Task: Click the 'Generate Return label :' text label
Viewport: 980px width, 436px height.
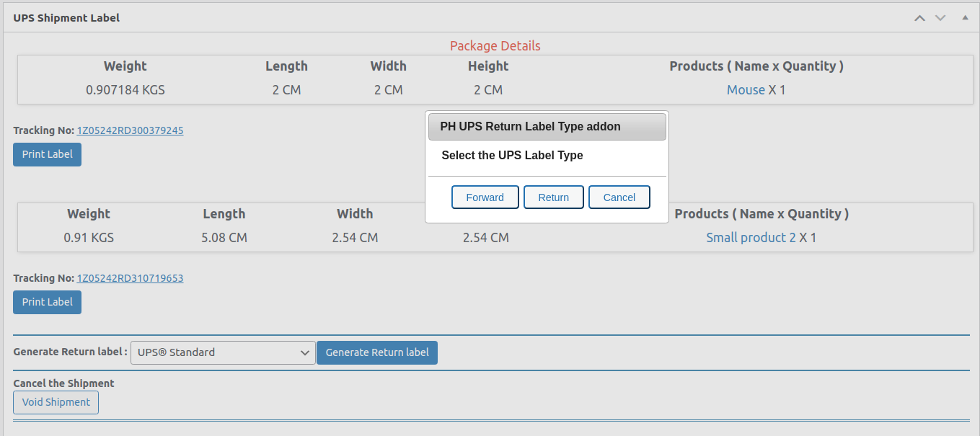Action: (x=70, y=352)
